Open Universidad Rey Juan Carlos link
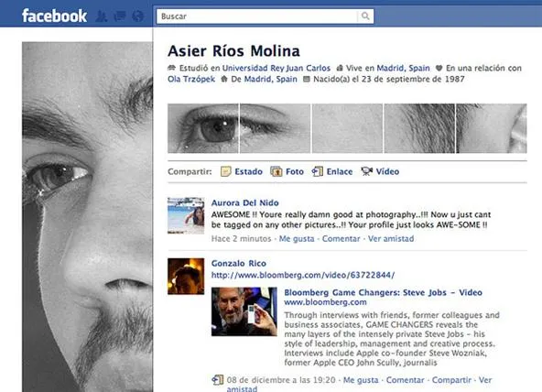The width and height of the screenshot is (542, 392). [276, 68]
